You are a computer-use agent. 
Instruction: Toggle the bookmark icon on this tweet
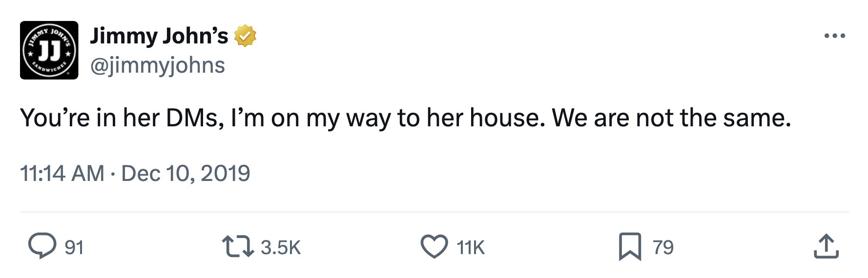coord(630,246)
